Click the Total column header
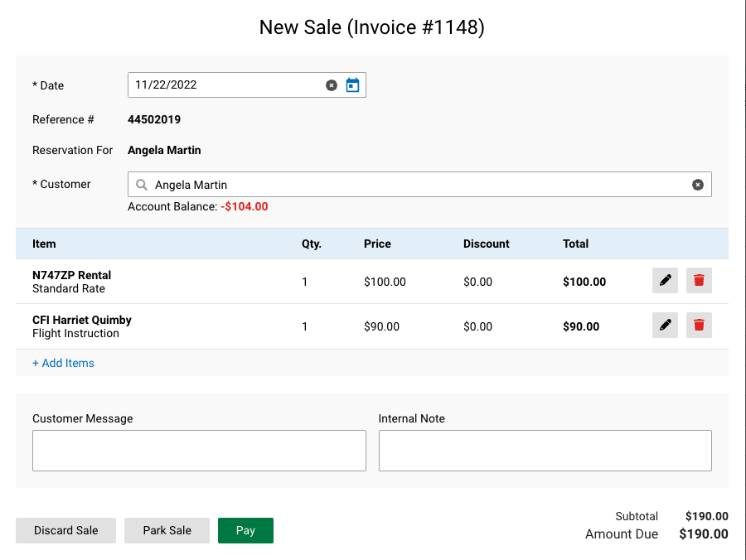 [576, 244]
